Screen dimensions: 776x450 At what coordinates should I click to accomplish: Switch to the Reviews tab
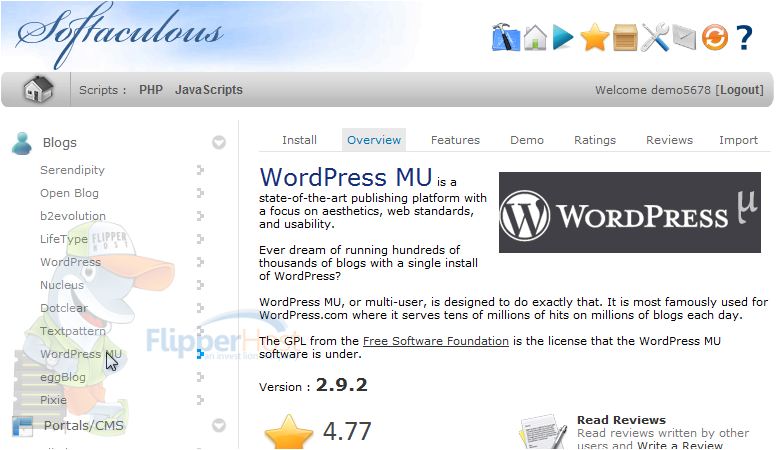670,140
